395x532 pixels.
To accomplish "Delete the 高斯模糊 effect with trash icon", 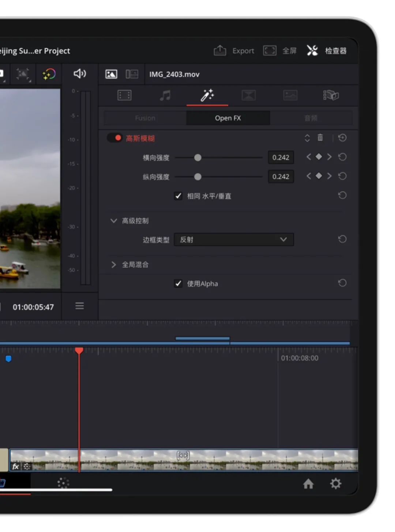I will coord(320,138).
